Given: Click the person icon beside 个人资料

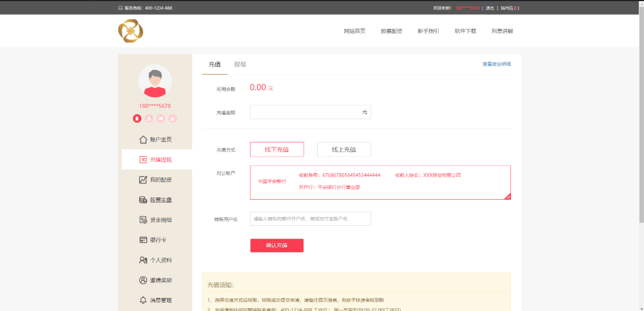Looking at the screenshot, I should click(x=143, y=260).
